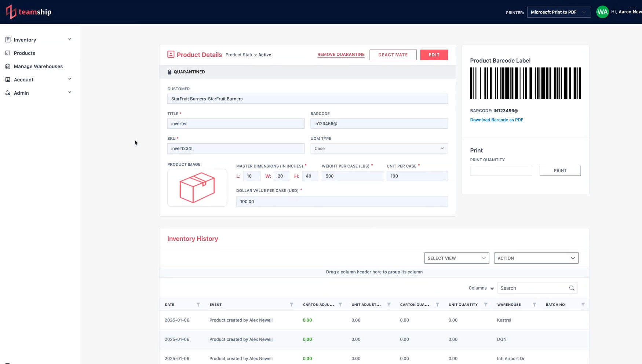642x364 pixels.
Task: Open the Columns chooser dropdown
Action: [481, 288]
